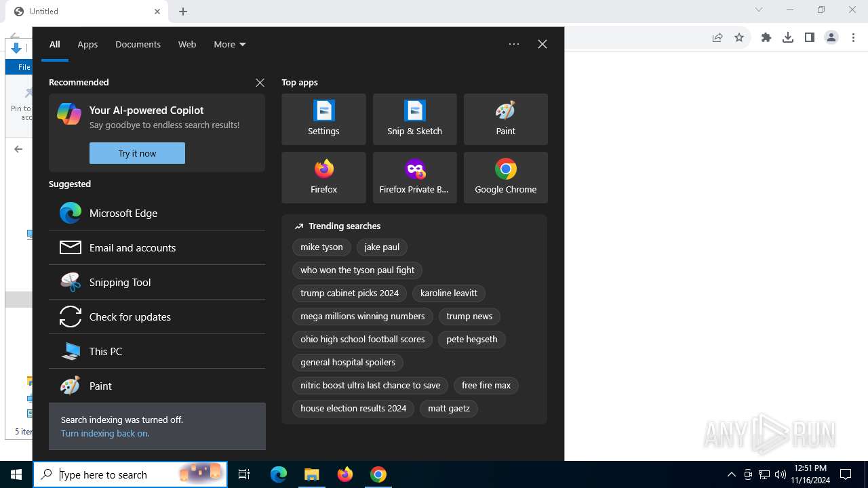Bookmark this page with the star icon

click(739, 37)
